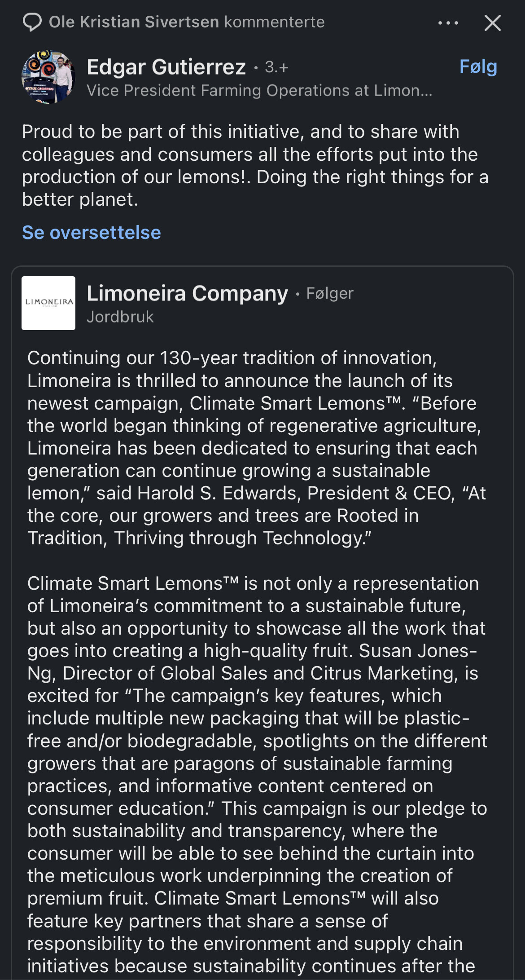Tap Ole Kristian Sivertsen's name in the header
525x980 pixels.
click(134, 22)
